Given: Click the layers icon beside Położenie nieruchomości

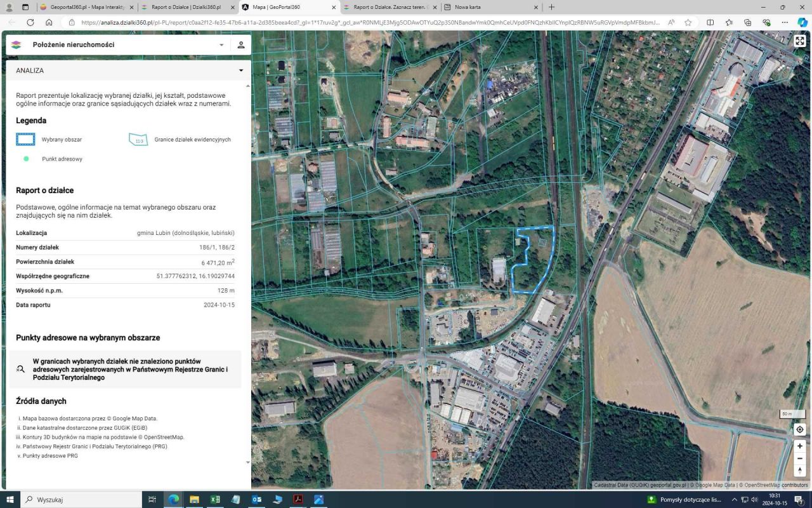Looking at the screenshot, I should [x=16, y=45].
